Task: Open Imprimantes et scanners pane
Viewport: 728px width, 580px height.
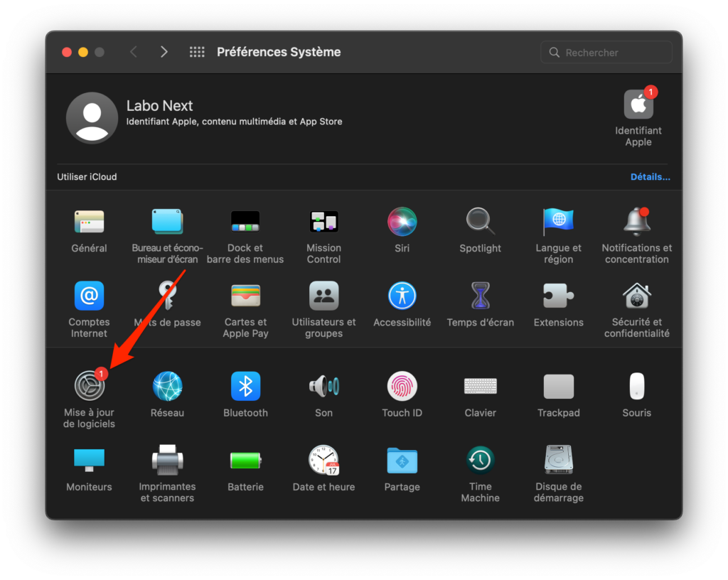Action: (167, 461)
